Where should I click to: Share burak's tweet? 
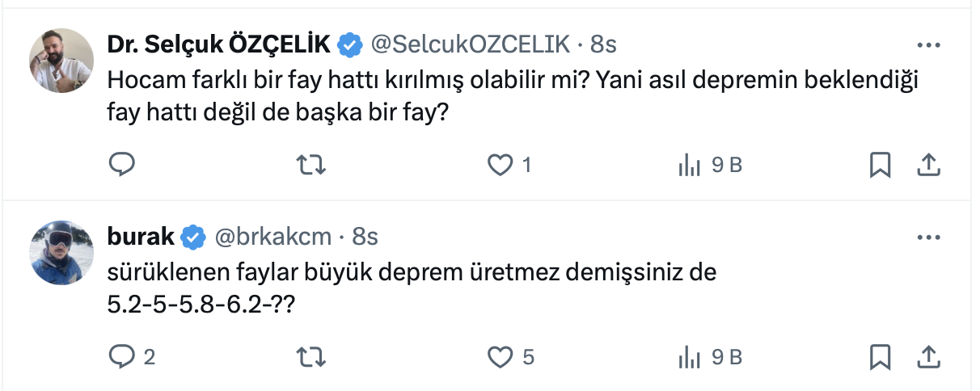tap(929, 355)
